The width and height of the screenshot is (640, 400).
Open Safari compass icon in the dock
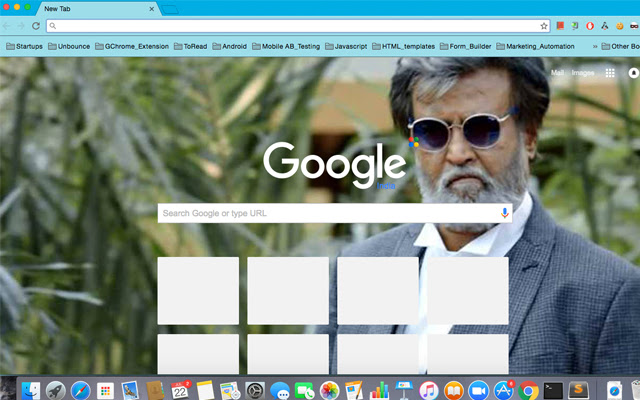(80, 391)
